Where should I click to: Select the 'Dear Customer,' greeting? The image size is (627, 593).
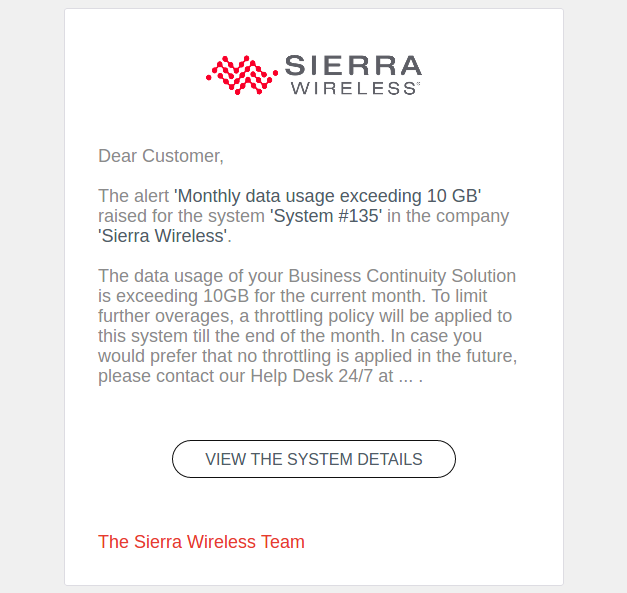tap(161, 156)
